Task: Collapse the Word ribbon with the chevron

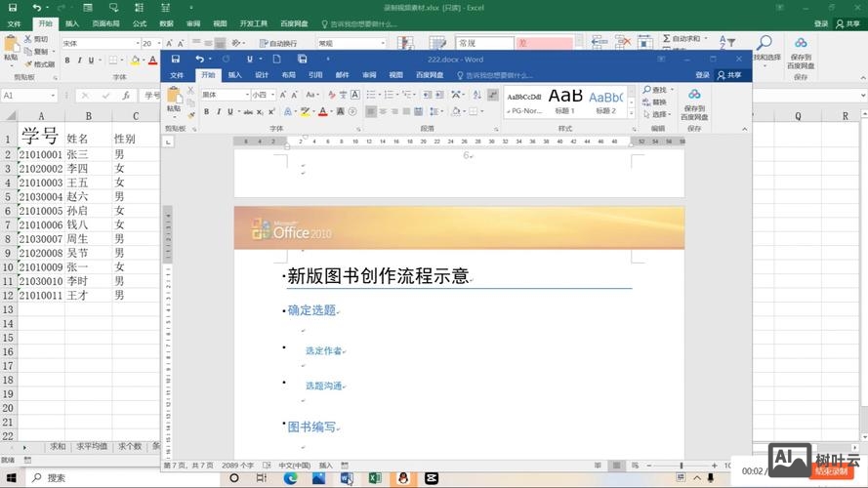Action: click(x=745, y=129)
